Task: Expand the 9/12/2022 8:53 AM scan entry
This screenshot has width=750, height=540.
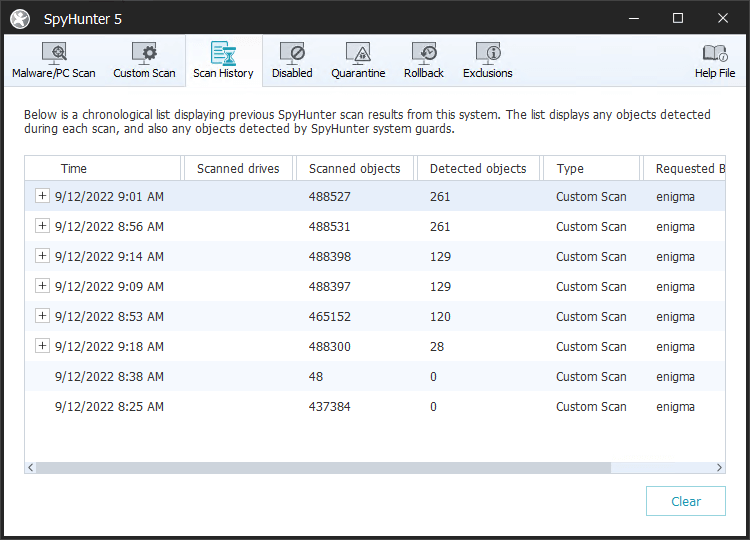Action: (x=42, y=317)
